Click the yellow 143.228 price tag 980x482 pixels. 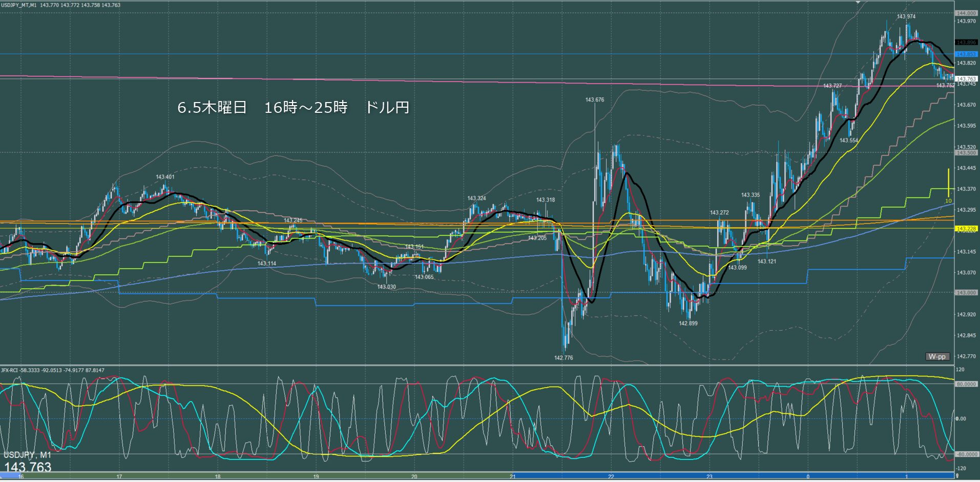click(966, 229)
